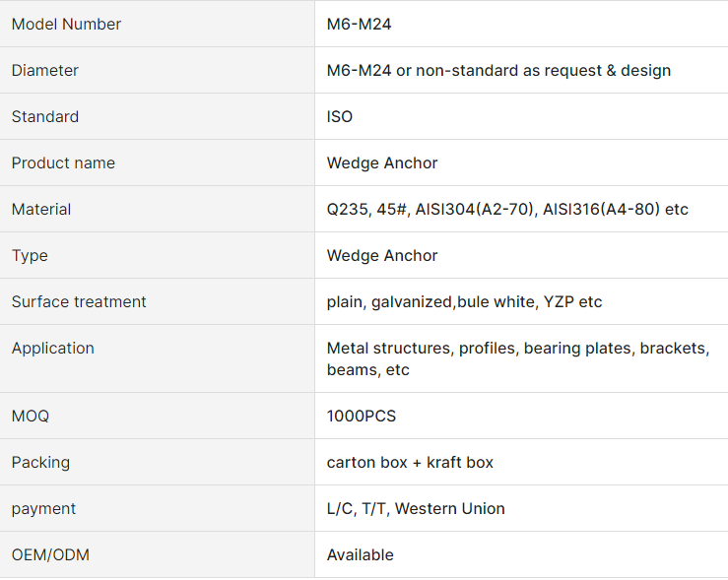This screenshot has width=728, height=580.
Task: Click the "Model Number" label cell
Action: 66,25
